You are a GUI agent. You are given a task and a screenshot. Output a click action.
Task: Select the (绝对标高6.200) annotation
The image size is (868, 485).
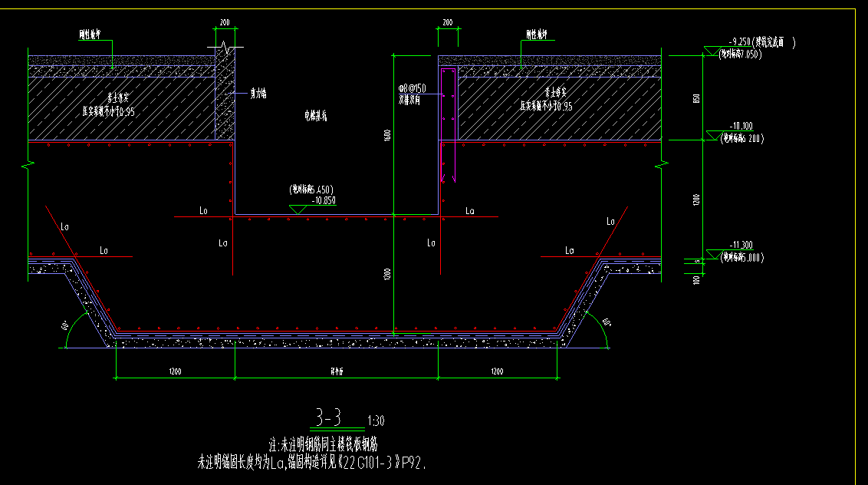point(742,139)
